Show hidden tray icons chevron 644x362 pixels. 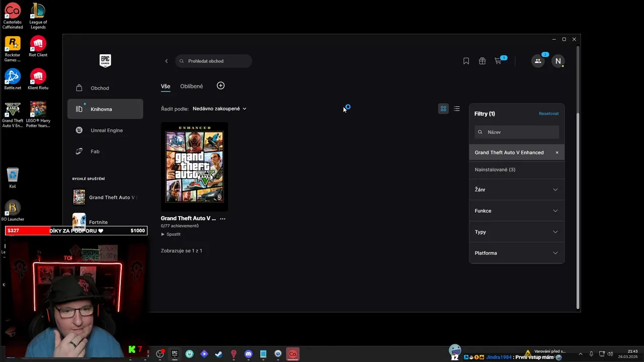pyautogui.click(x=580, y=354)
